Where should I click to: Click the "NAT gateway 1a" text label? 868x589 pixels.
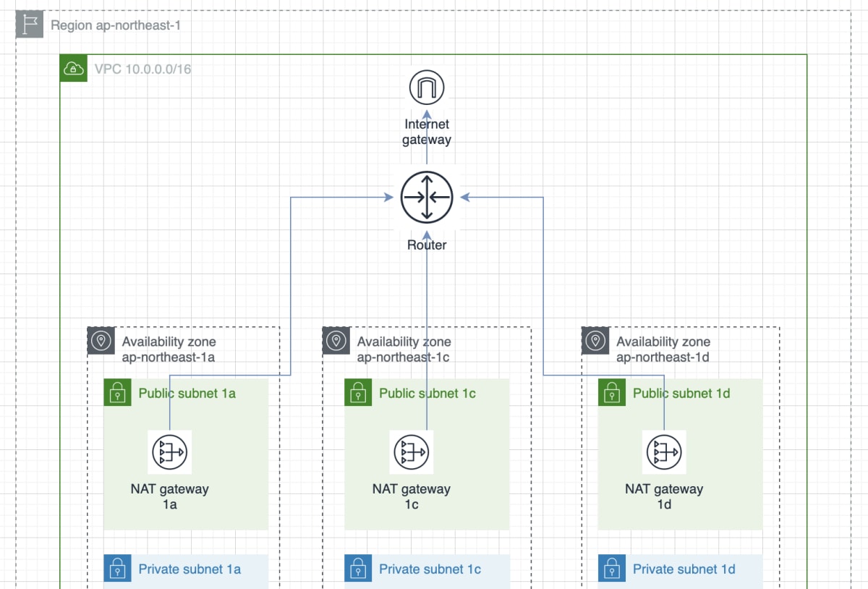coord(170,496)
